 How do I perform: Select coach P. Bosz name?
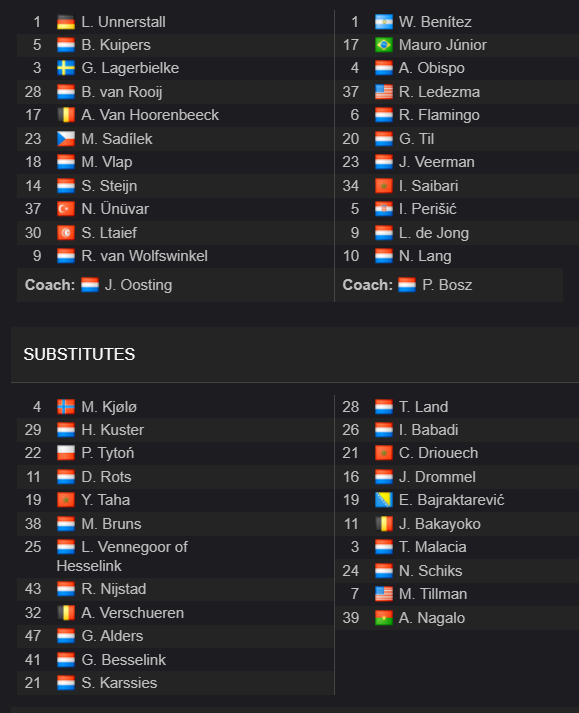click(x=447, y=285)
